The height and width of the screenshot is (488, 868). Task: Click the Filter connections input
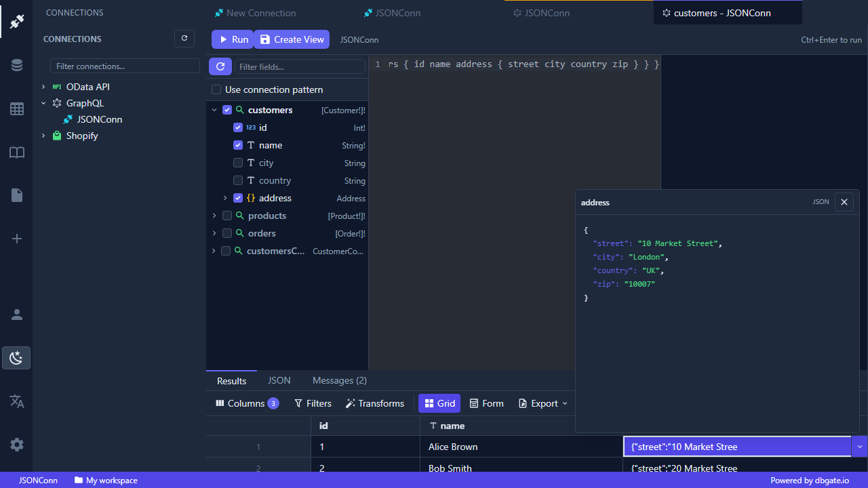coord(125,66)
